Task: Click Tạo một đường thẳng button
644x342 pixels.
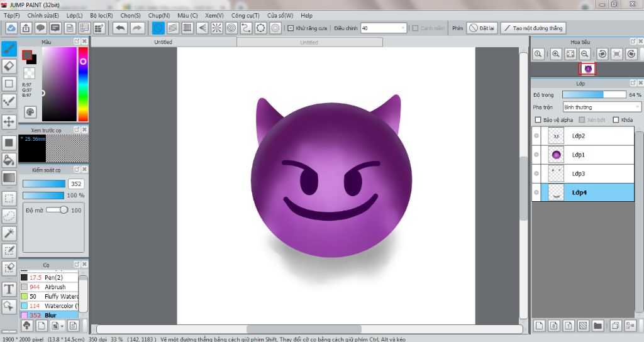Action: point(533,28)
